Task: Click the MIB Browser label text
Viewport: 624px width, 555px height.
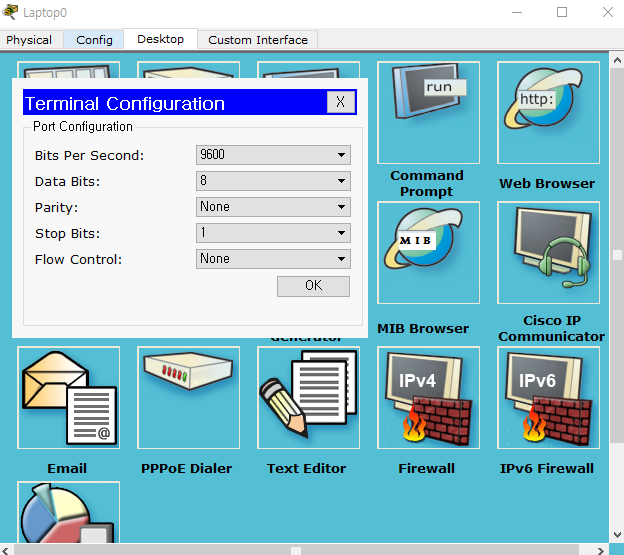Action: 423,329
